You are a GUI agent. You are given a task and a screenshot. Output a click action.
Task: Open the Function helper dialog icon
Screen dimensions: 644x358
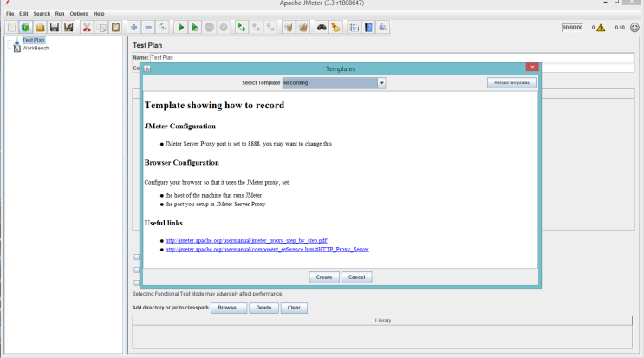[354, 28]
